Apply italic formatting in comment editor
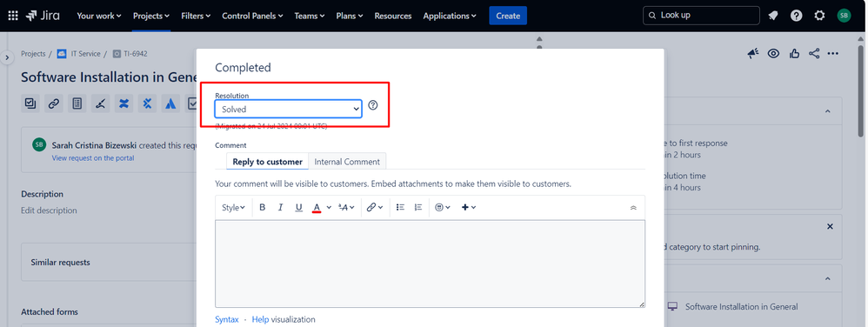 281,208
